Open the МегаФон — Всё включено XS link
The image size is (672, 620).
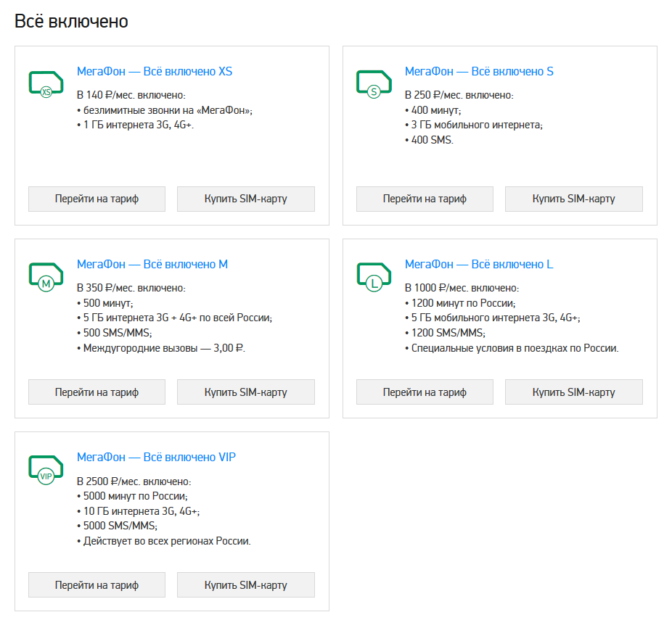[155, 72]
